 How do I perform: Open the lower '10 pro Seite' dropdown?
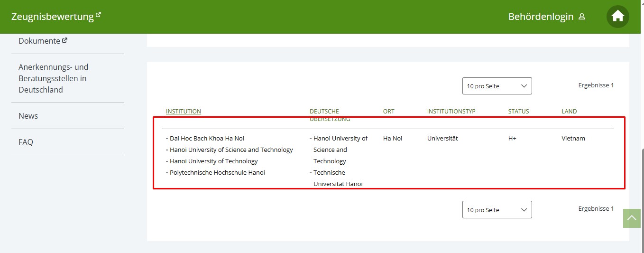pos(497,210)
